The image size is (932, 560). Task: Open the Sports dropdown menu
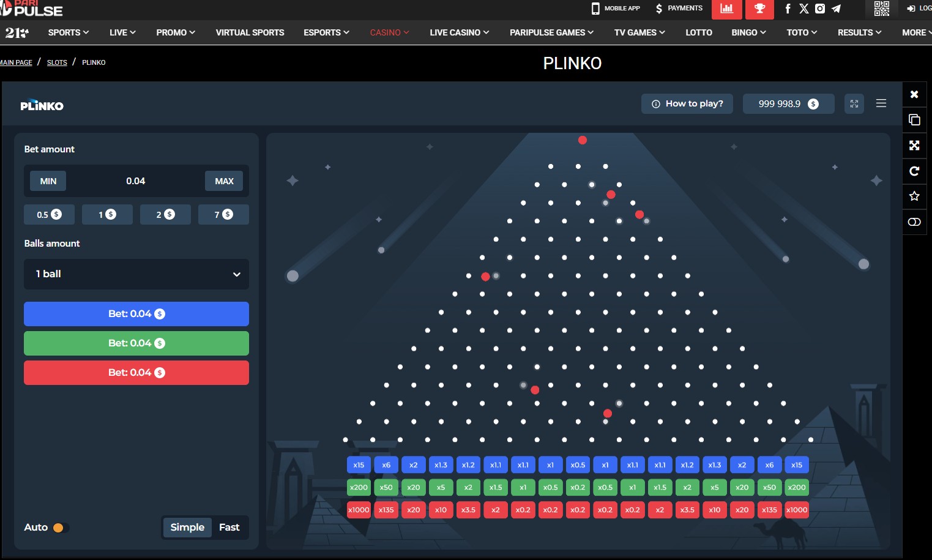[68, 32]
